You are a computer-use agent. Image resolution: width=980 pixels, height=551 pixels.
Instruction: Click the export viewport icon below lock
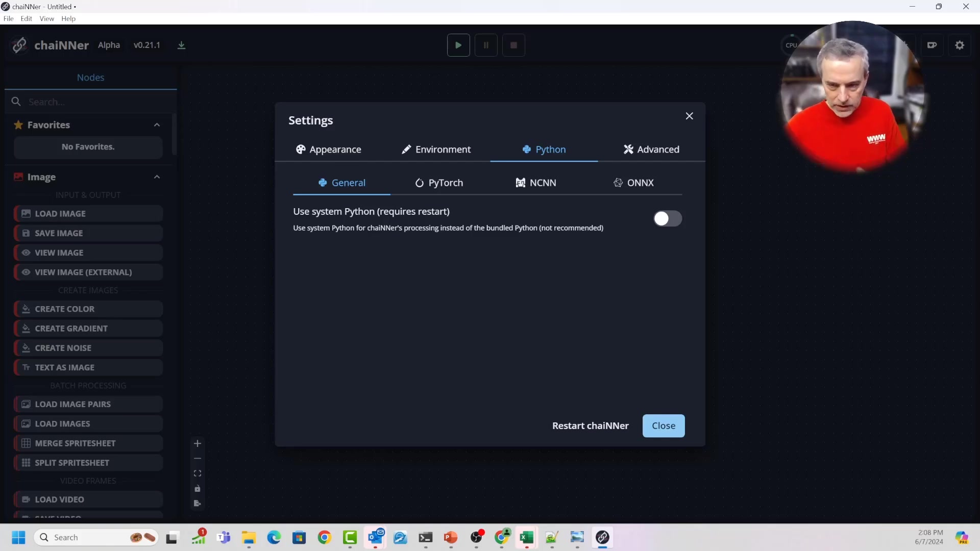point(198,504)
